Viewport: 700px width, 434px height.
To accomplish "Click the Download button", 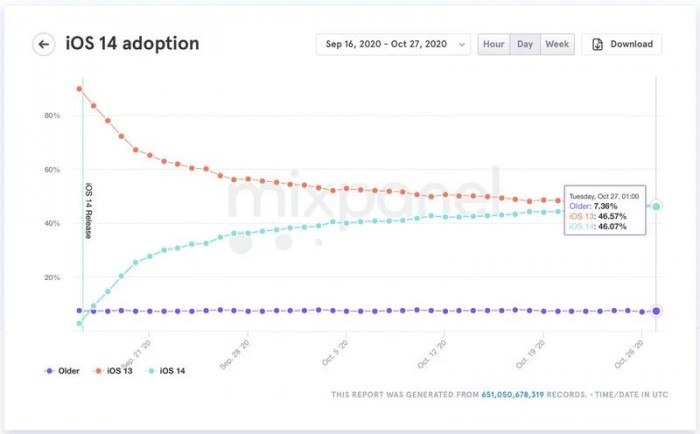I will pyautogui.click(x=621, y=44).
